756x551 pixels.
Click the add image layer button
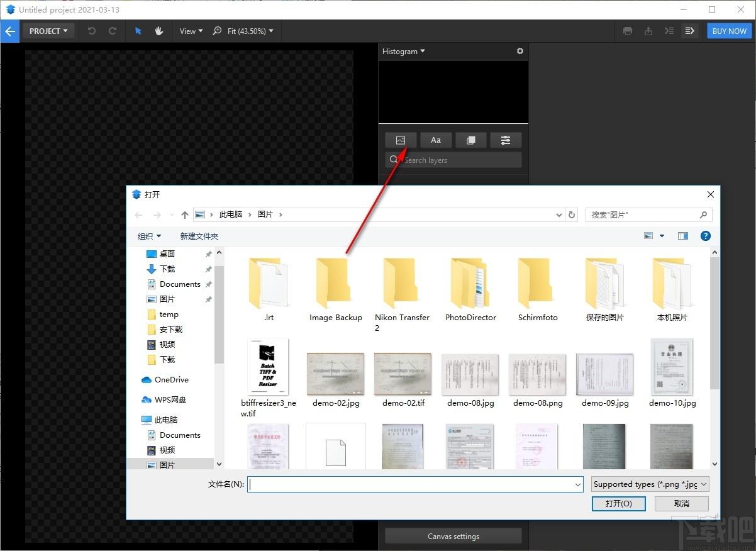tap(401, 140)
